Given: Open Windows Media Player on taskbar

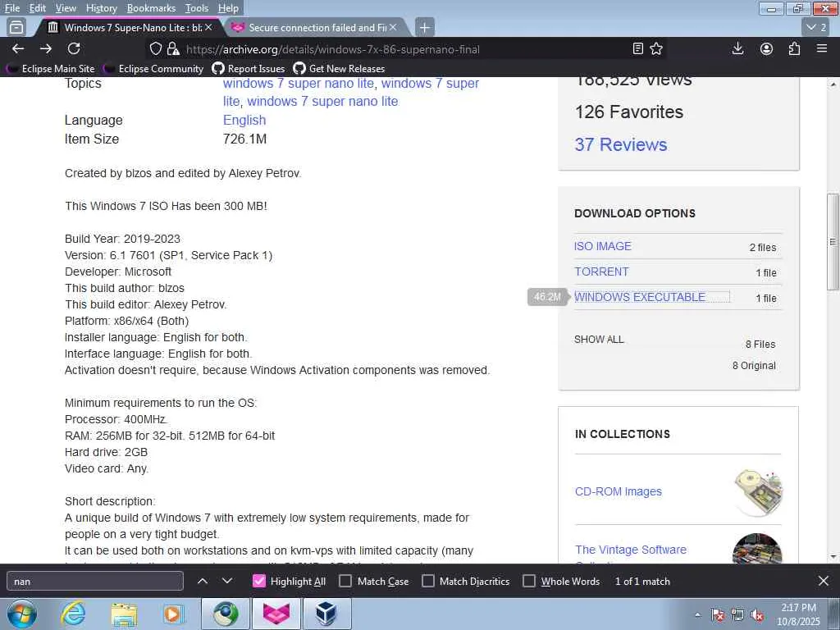Looking at the screenshot, I should pyautogui.click(x=174, y=614).
